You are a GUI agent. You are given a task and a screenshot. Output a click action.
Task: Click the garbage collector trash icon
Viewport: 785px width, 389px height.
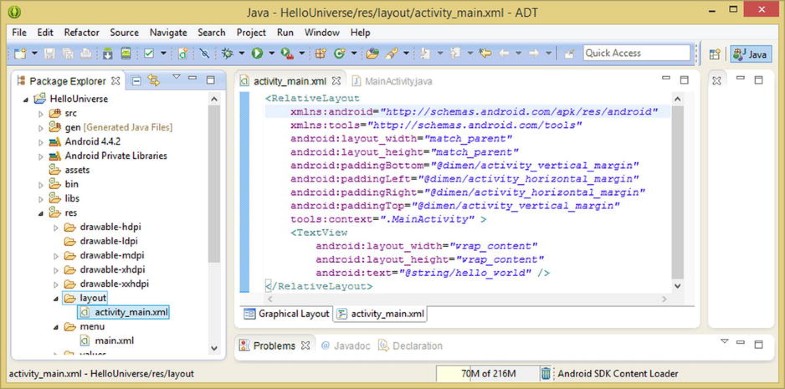(545, 373)
